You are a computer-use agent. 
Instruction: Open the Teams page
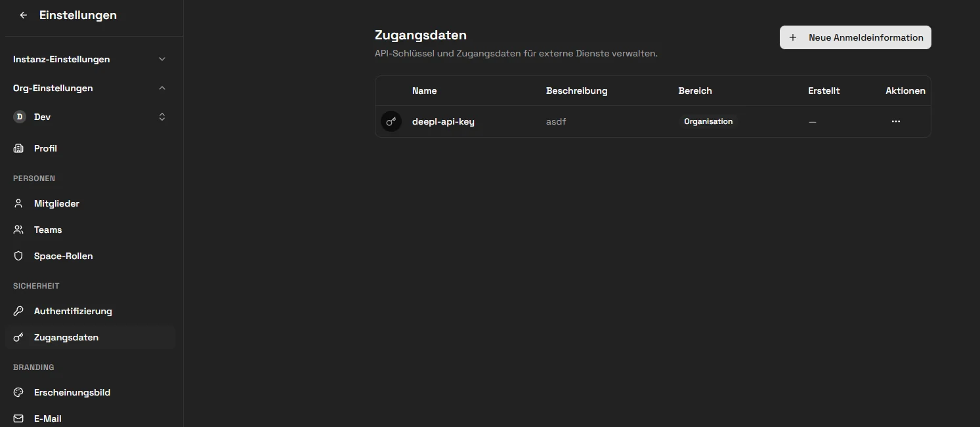coord(90,230)
